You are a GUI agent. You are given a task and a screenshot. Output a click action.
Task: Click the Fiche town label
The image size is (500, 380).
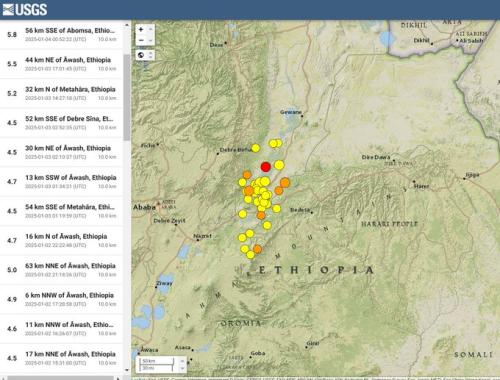pyautogui.click(x=148, y=145)
